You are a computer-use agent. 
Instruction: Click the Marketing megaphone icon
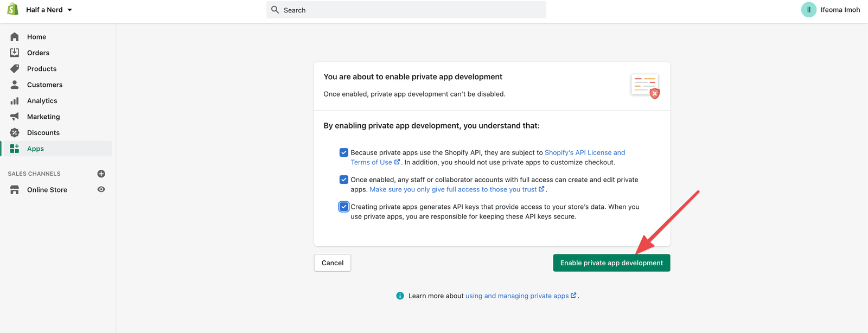pyautogui.click(x=15, y=117)
